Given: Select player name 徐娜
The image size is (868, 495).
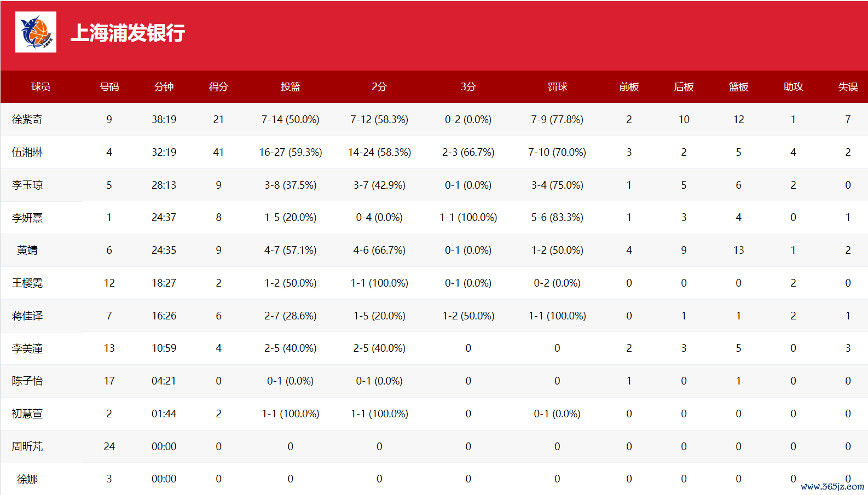Looking at the screenshot, I should pos(27,479).
